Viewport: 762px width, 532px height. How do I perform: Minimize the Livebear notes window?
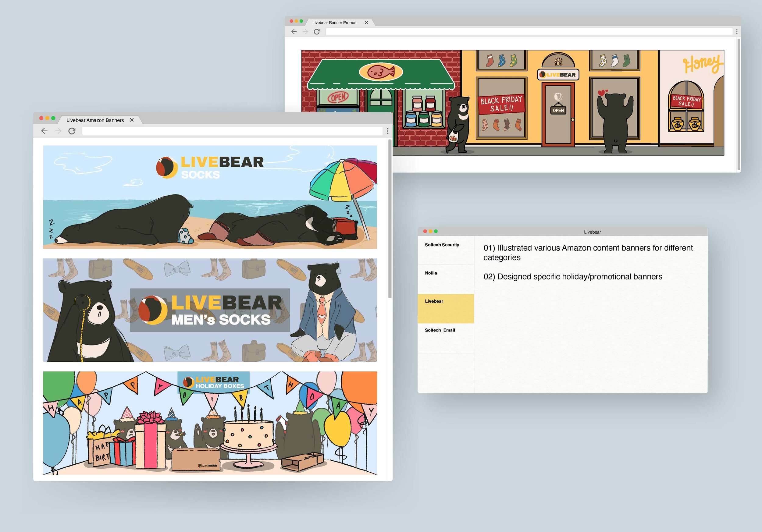click(x=430, y=231)
